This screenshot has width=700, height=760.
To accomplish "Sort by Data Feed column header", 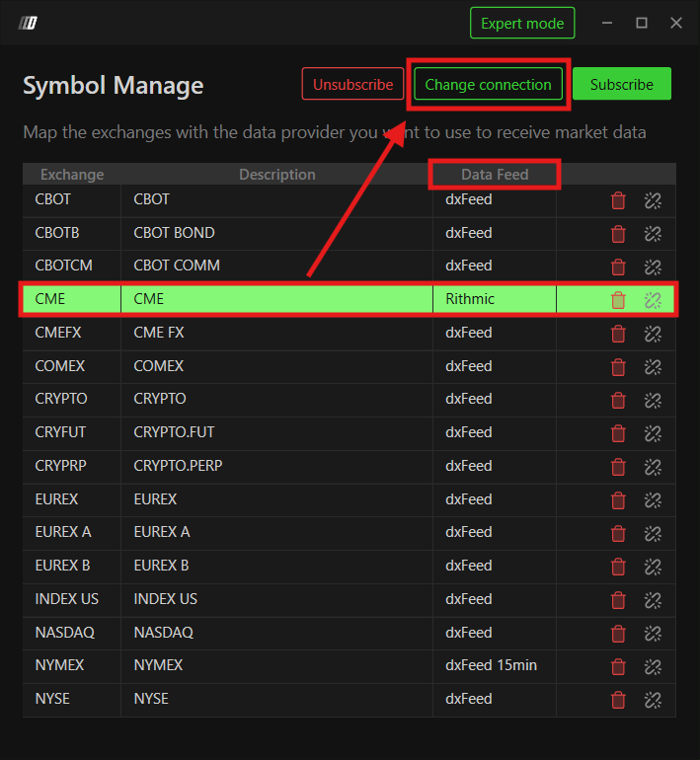I will 495,175.
